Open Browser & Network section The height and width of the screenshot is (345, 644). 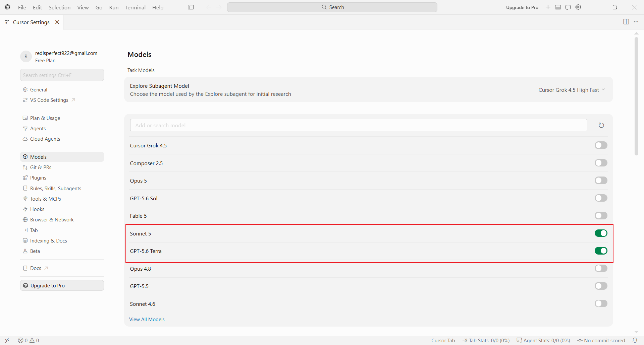tap(62, 220)
